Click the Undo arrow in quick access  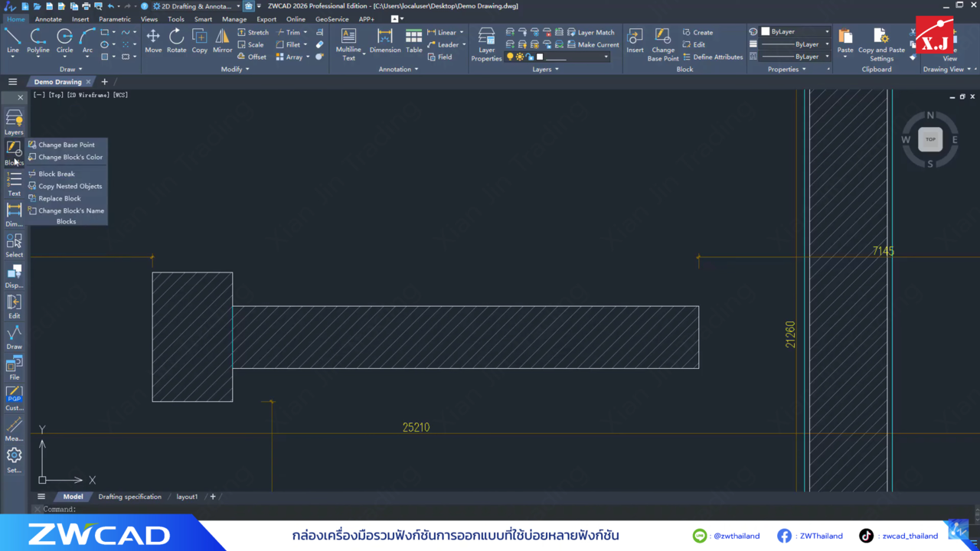point(111,6)
